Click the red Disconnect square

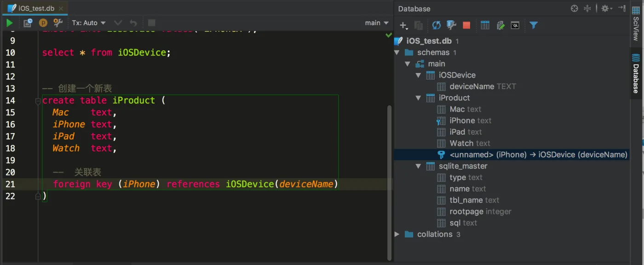[x=466, y=25]
